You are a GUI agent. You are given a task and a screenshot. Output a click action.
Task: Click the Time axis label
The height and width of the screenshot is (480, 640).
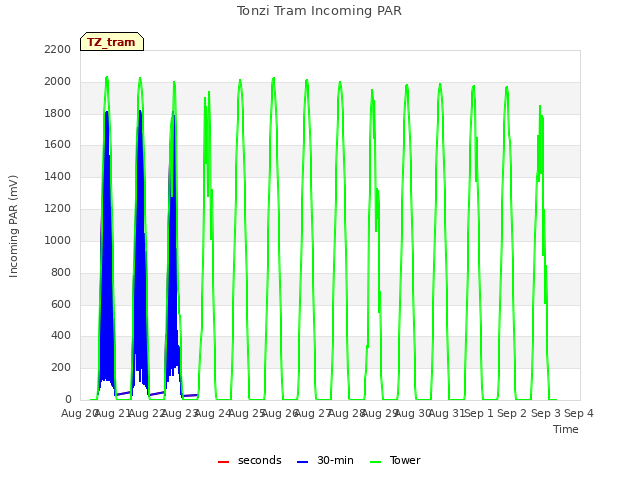click(566, 429)
